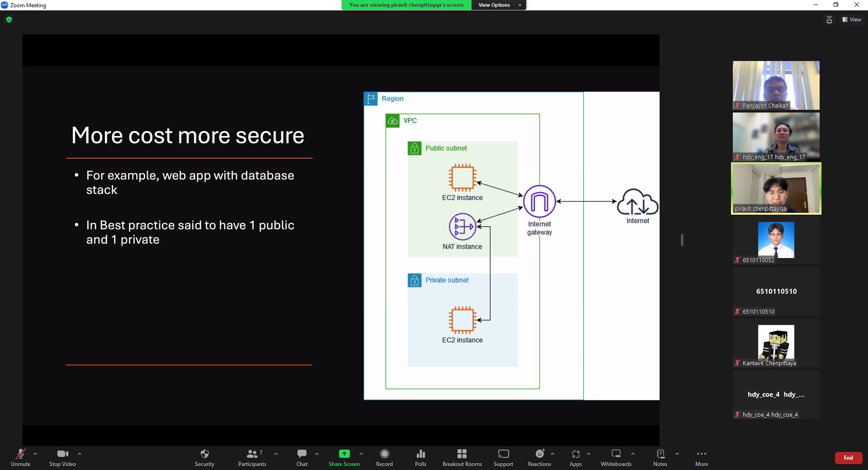
Task: Start recording the meeting
Action: pyautogui.click(x=384, y=457)
